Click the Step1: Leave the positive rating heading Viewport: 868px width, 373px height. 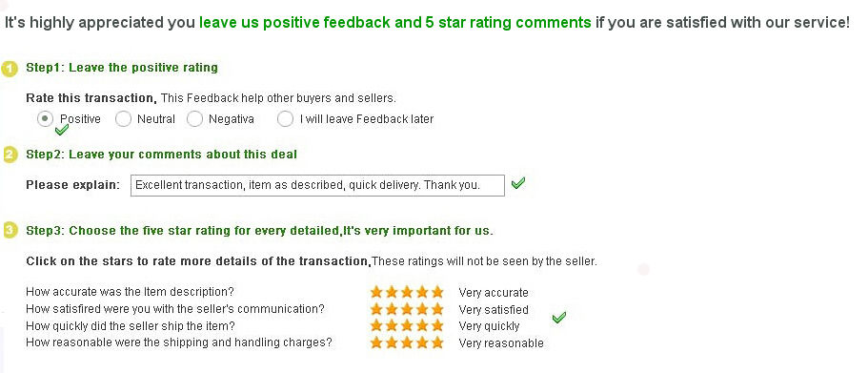pyautogui.click(x=122, y=68)
